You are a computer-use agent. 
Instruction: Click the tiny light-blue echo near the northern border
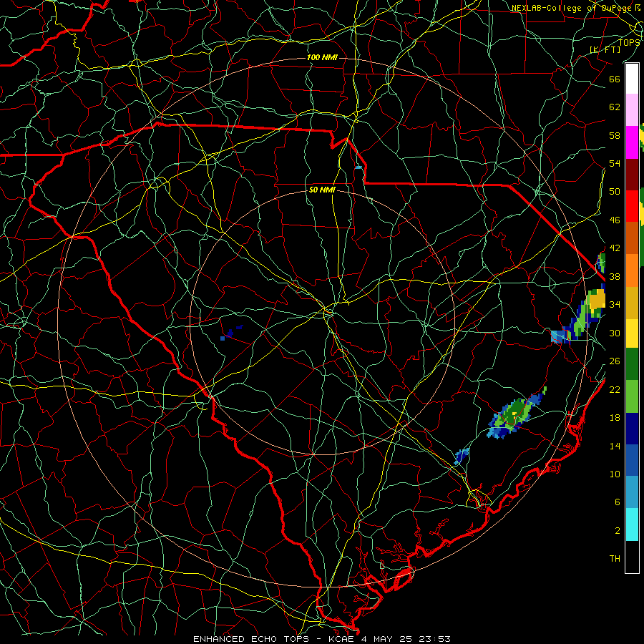click(358, 167)
